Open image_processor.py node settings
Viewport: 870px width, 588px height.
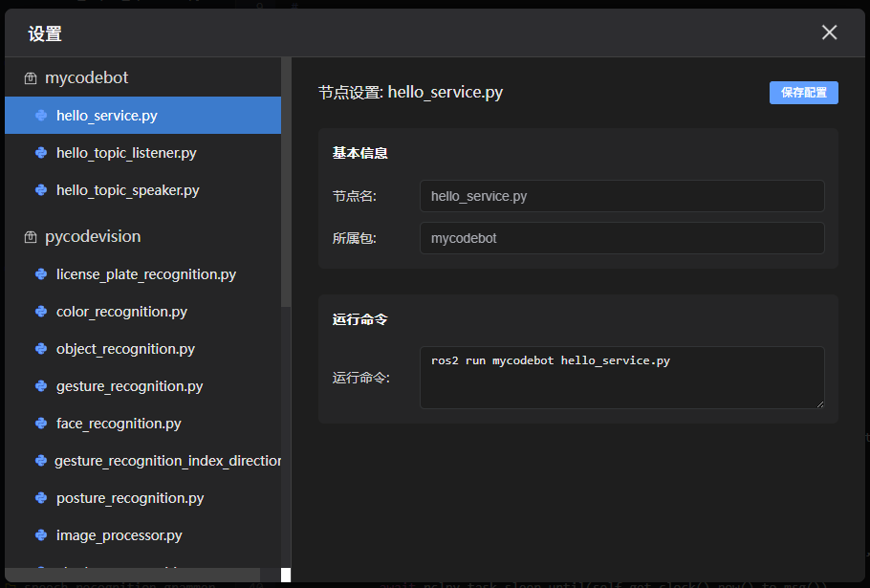click(119, 535)
